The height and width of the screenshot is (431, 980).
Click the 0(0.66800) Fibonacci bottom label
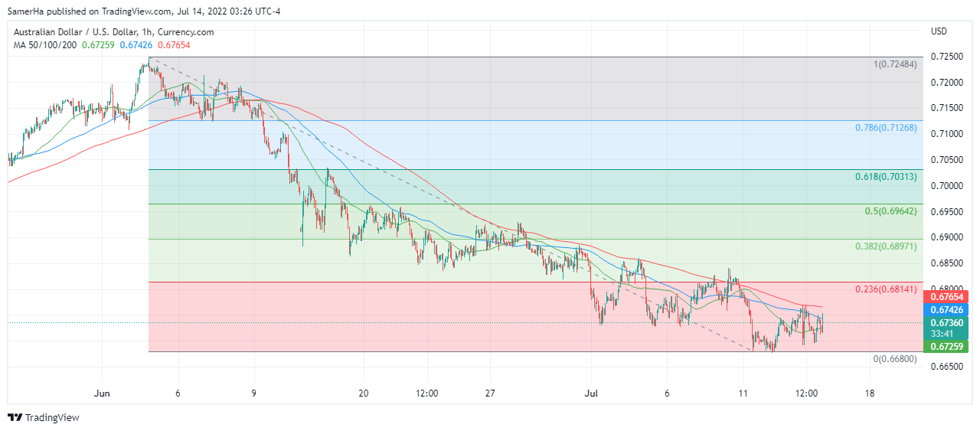pyautogui.click(x=894, y=358)
